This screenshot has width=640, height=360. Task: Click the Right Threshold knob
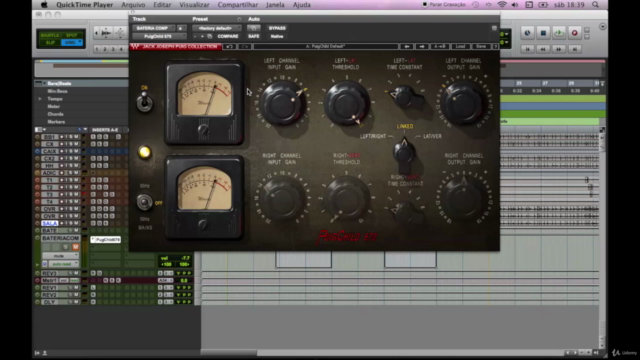[347, 199]
